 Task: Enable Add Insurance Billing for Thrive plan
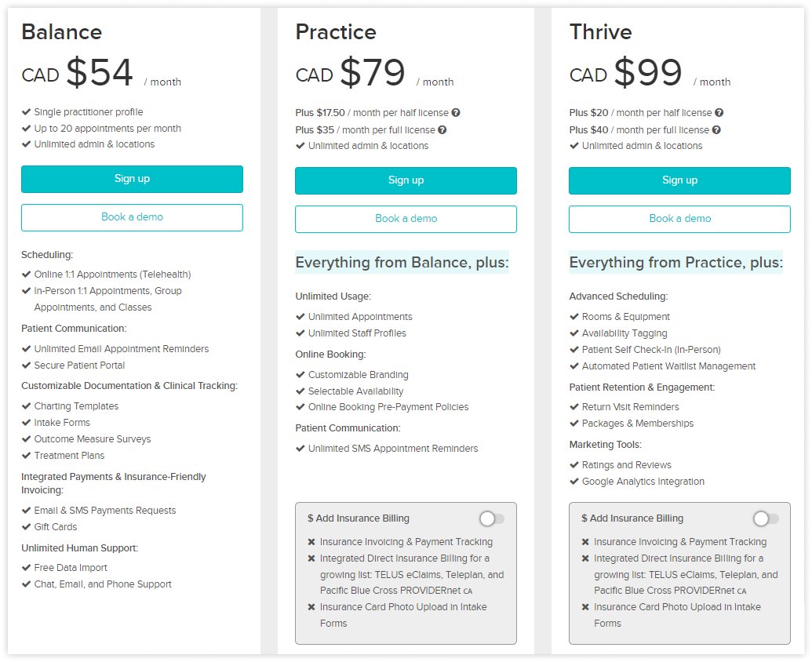coord(766,518)
